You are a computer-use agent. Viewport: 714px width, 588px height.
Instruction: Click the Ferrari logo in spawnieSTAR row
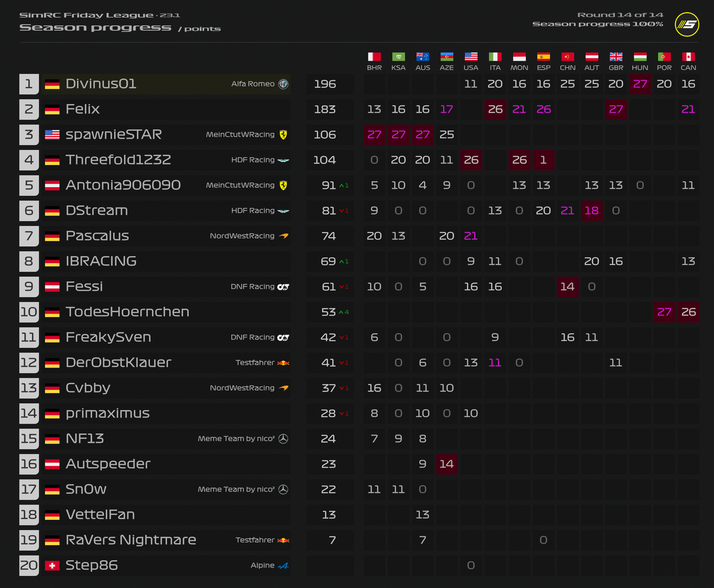283,135
